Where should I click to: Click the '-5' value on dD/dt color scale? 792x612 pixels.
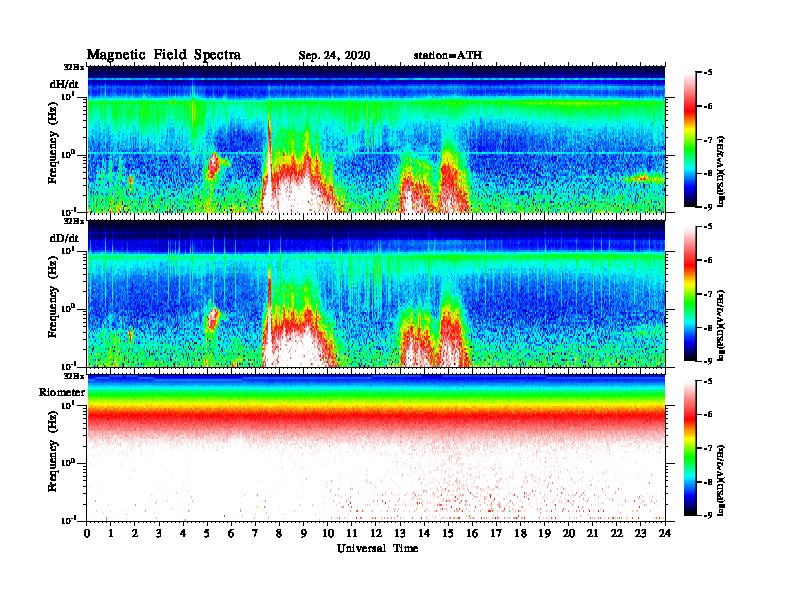point(708,227)
